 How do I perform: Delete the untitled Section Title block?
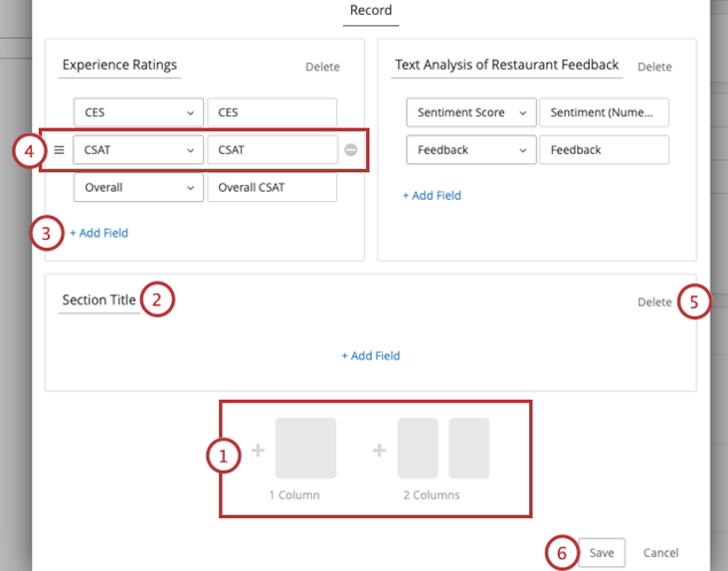pos(654,301)
